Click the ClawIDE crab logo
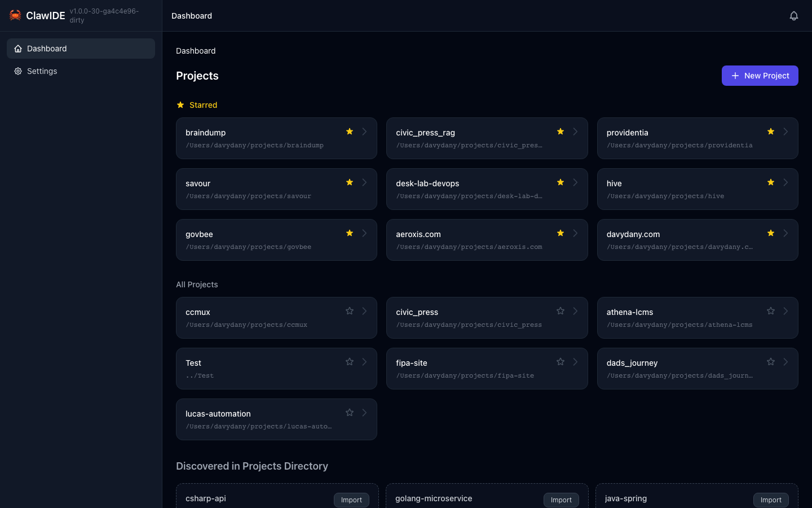812x508 pixels. pyautogui.click(x=15, y=15)
